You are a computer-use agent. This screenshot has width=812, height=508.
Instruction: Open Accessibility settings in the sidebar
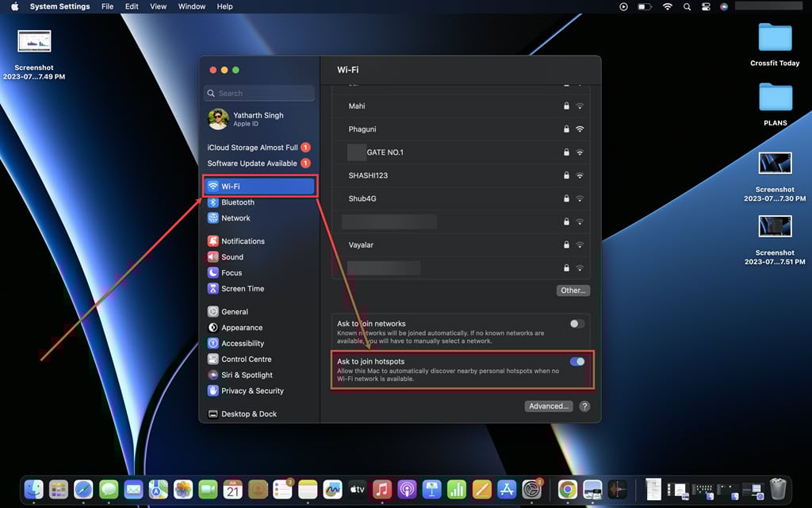tap(236, 343)
